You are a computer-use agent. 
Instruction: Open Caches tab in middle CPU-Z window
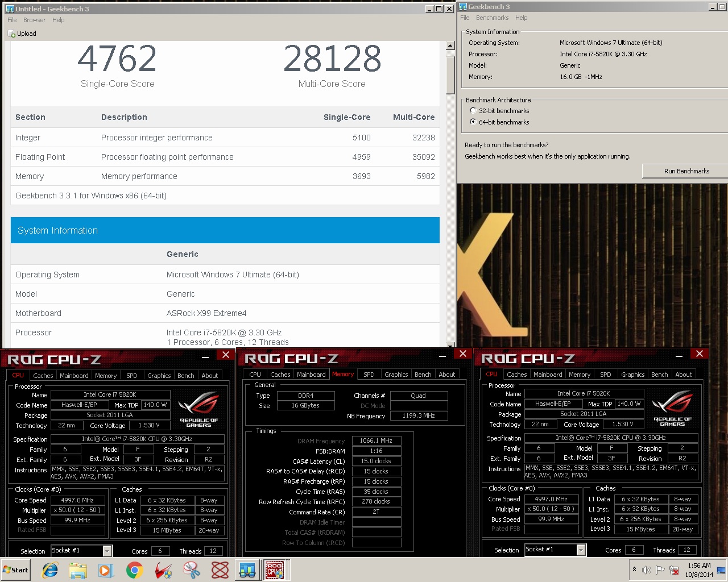[280, 375]
